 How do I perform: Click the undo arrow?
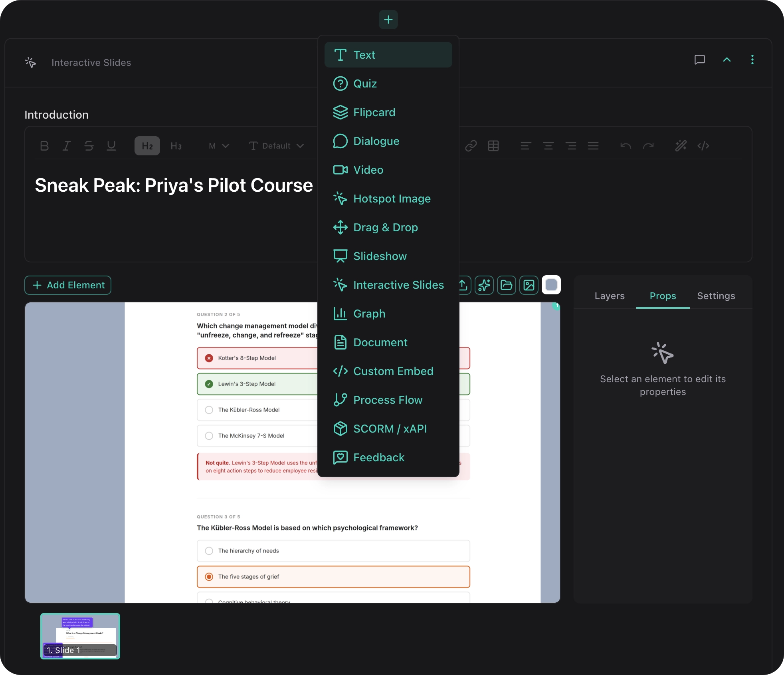pyautogui.click(x=626, y=146)
